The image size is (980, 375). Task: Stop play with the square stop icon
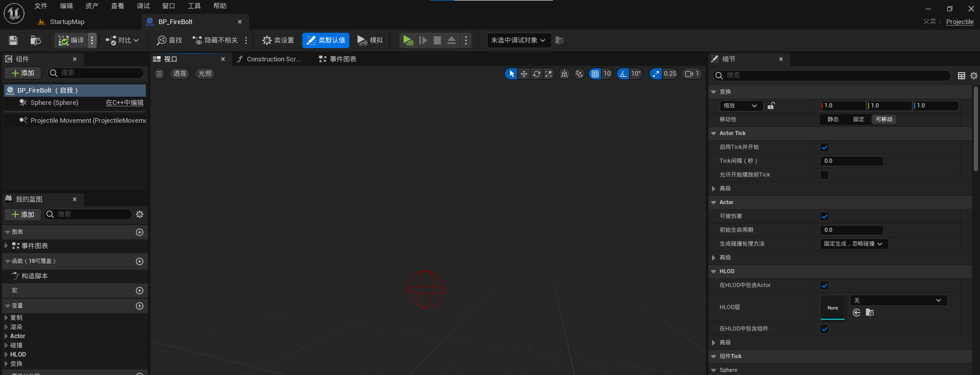pyautogui.click(x=437, y=40)
